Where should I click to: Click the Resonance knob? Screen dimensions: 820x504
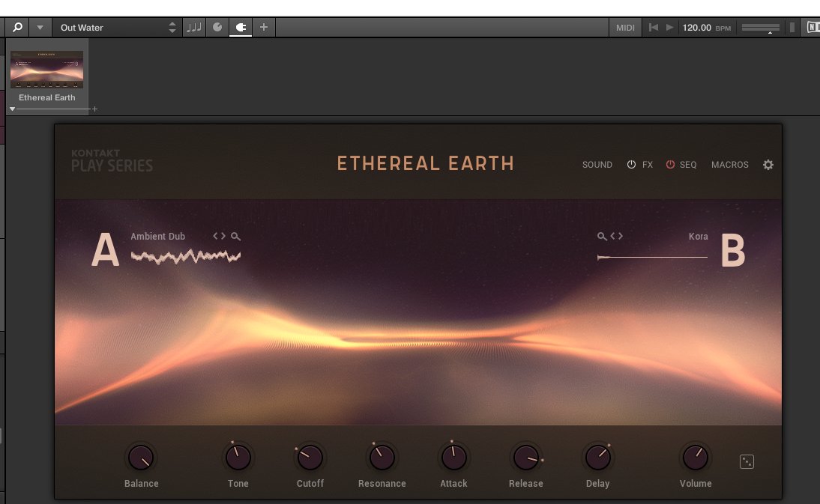tap(382, 458)
